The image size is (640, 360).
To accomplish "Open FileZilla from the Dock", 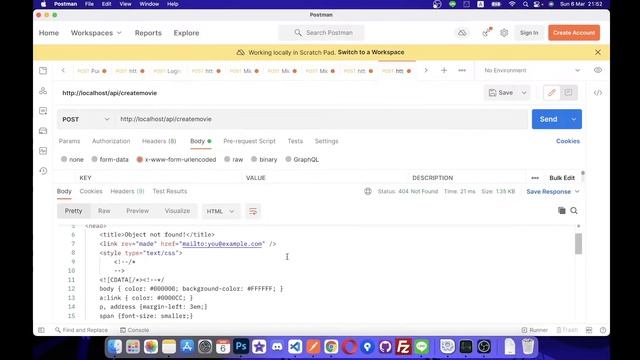I will (x=403, y=347).
